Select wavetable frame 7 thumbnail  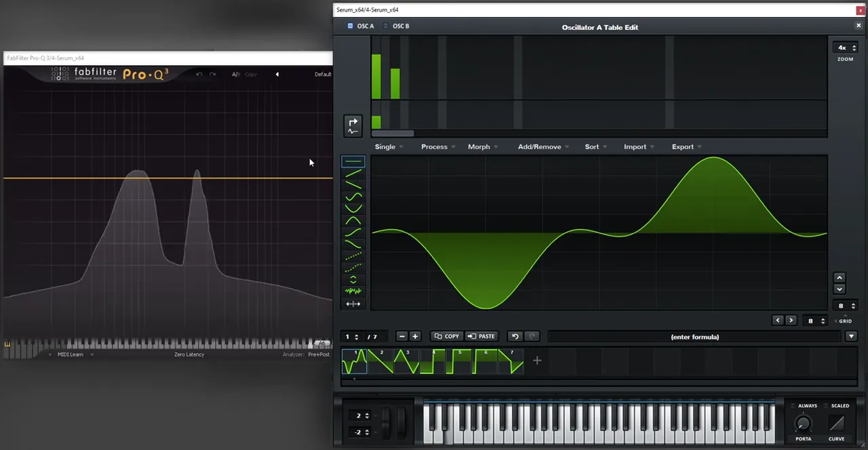(x=511, y=361)
